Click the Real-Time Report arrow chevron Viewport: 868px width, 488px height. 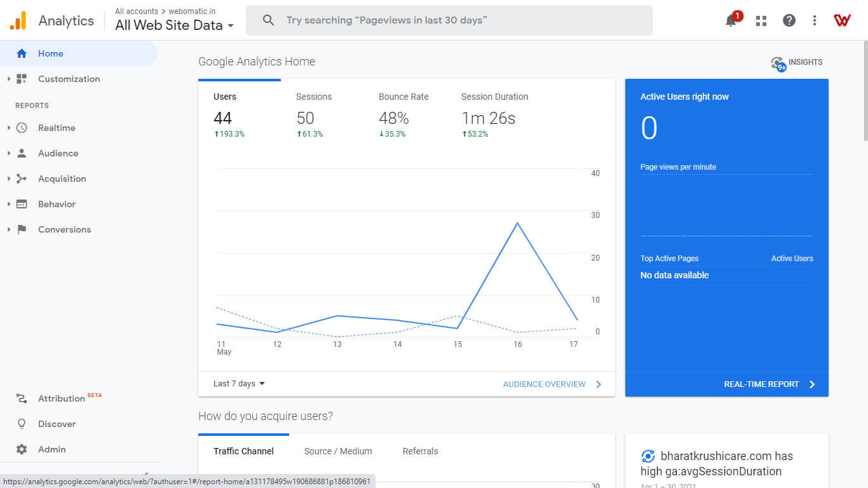coord(812,384)
